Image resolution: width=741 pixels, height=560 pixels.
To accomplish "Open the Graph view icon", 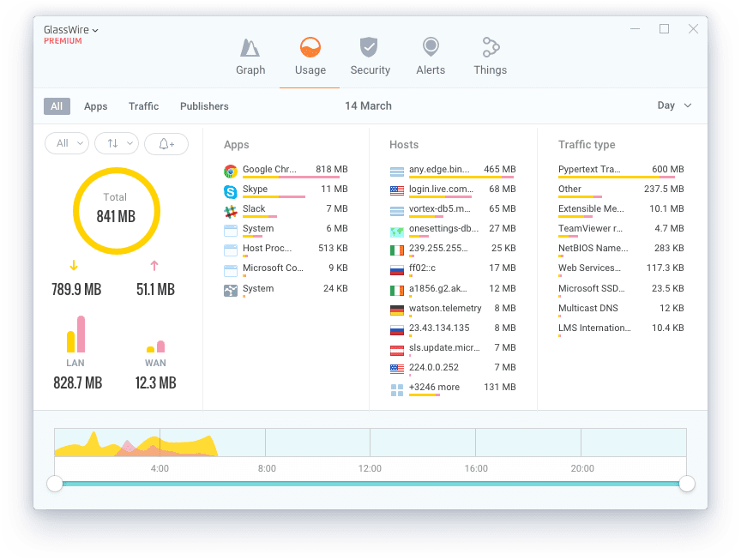I will [x=250, y=47].
